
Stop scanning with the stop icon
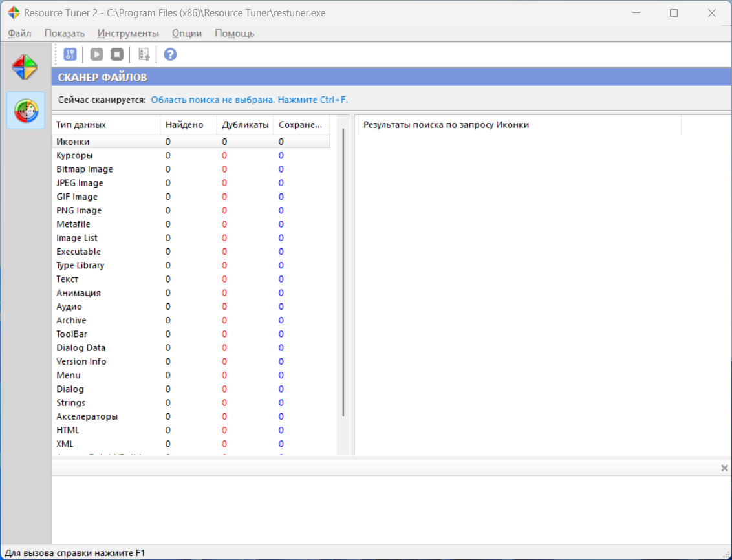coord(116,54)
